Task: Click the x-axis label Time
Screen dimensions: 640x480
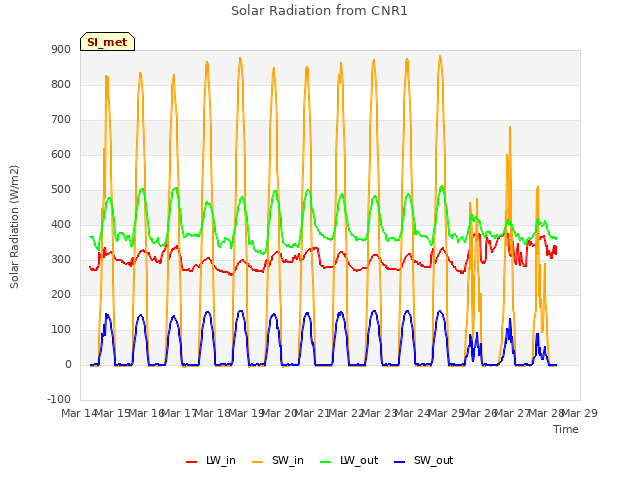Action: 566,429
